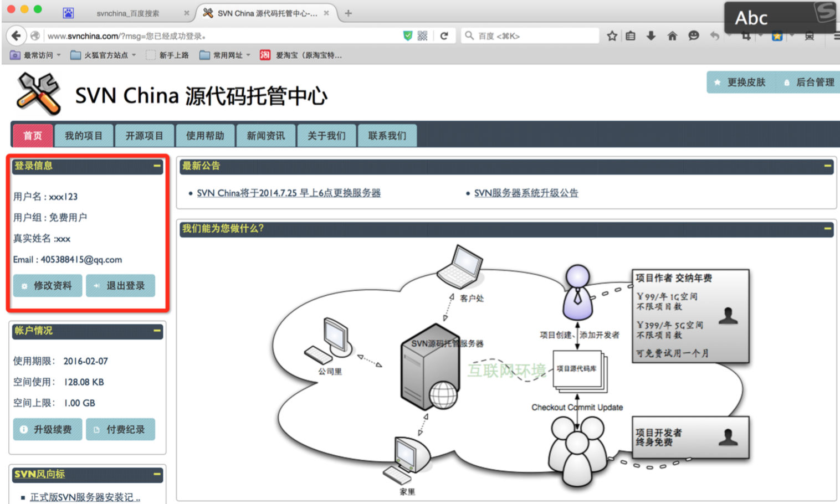Click the undo curved arrow toolbar icon
840x504 pixels.
point(715,36)
